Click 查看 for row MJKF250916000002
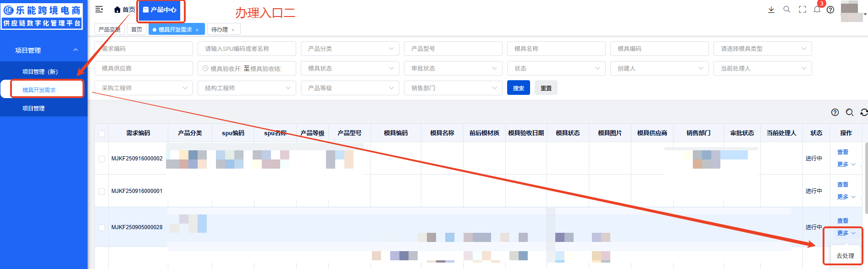The image size is (868, 269). [843, 152]
